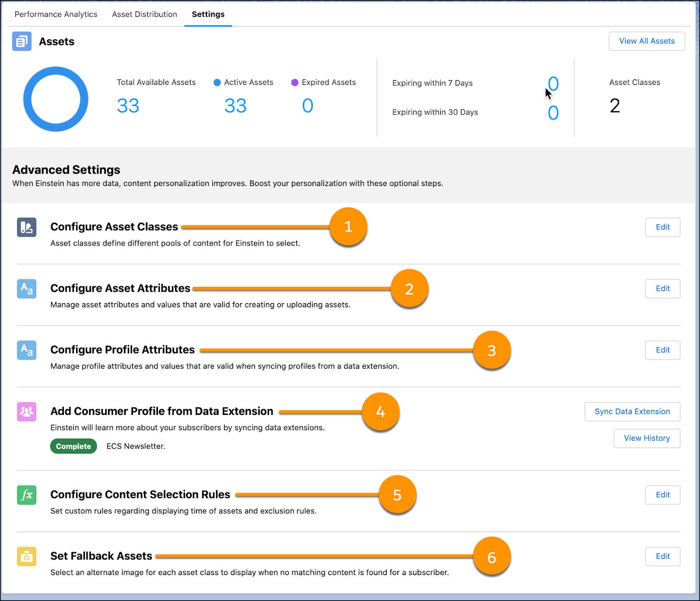Open View History for data extension
Screen dimensions: 700x601
pos(647,438)
